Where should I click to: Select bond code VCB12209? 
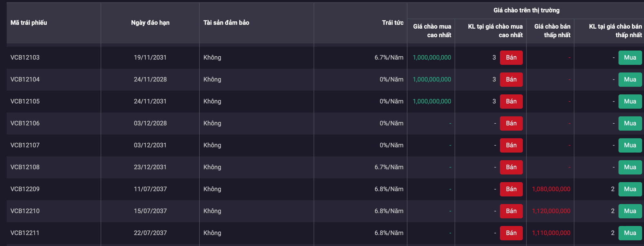25,189
